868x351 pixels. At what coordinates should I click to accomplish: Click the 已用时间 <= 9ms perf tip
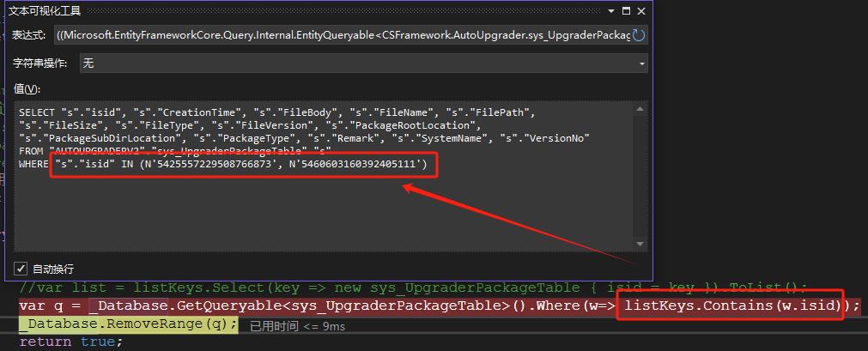[x=297, y=326]
